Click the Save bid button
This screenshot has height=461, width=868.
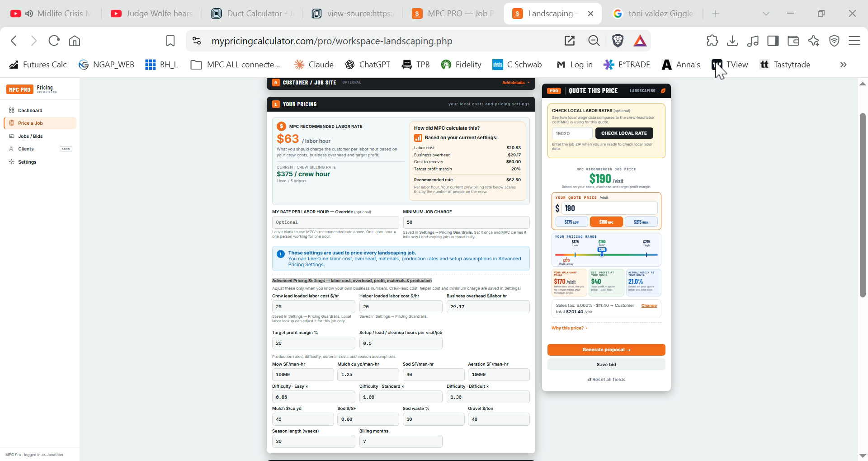coord(606,365)
